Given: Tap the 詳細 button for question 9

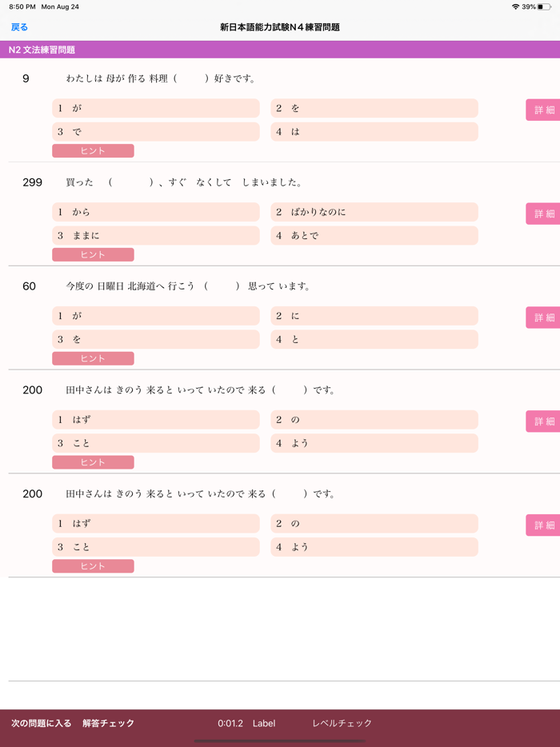Looking at the screenshot, I should click(545, 108).
